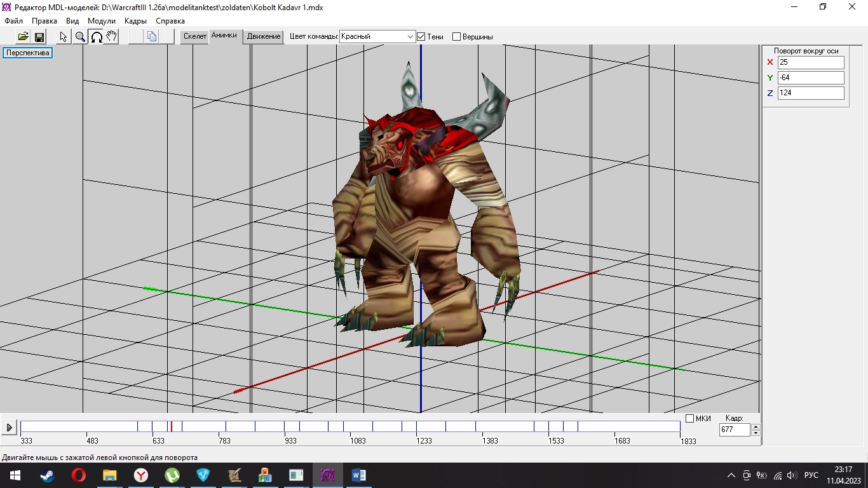Open the Кадры menu
Viewport: 868px width, 488px height.
click(136, 21)
